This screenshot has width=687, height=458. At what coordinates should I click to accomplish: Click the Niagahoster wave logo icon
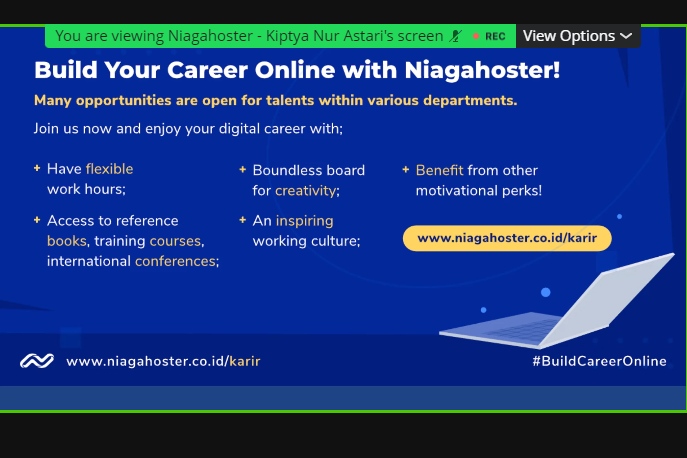pyautogui.click(x=37, y=361)
